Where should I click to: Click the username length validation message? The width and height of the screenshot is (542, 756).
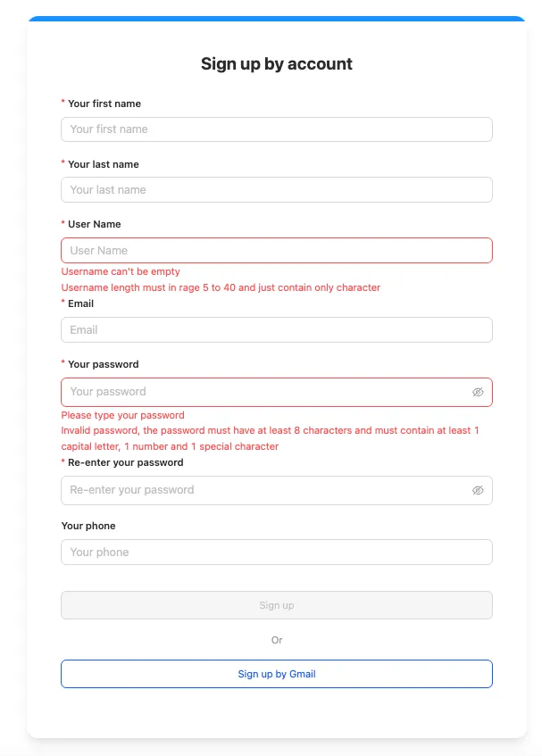(x=220, y=287)
